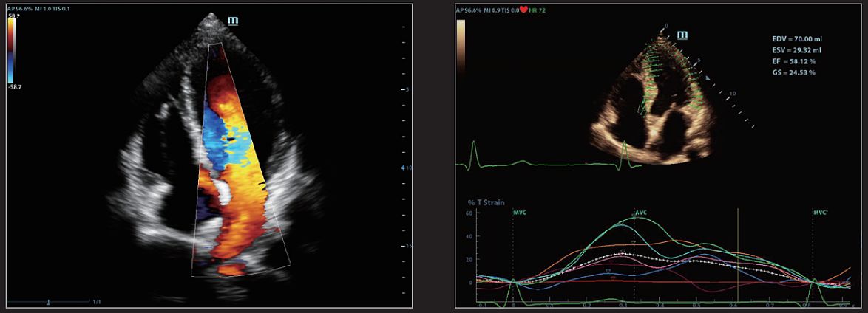Click the -58.7 lower velocity value
868x313 pixels.
(15, 87)
